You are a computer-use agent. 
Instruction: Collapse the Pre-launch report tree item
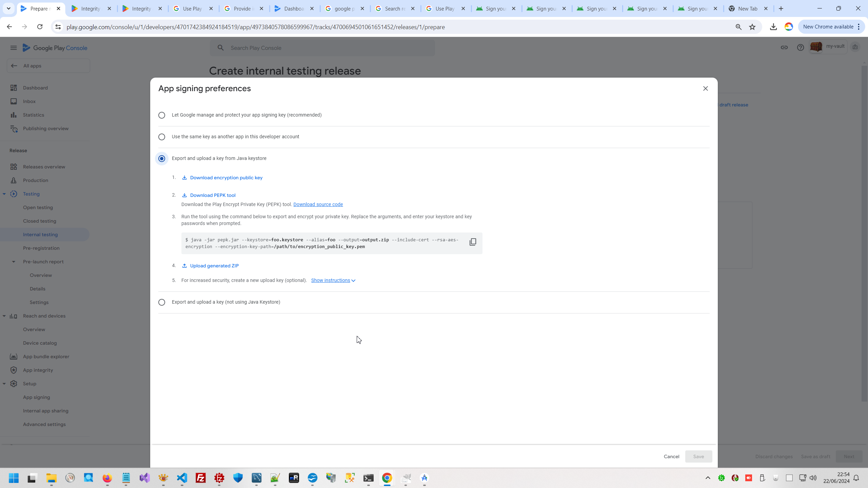pos(14,262)
